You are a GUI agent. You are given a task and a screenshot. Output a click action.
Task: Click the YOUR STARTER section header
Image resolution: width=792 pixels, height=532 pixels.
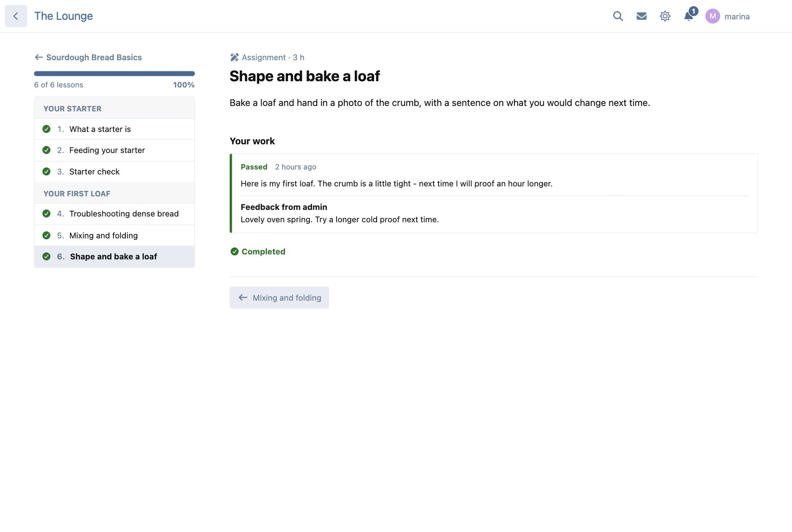(114, 108)
